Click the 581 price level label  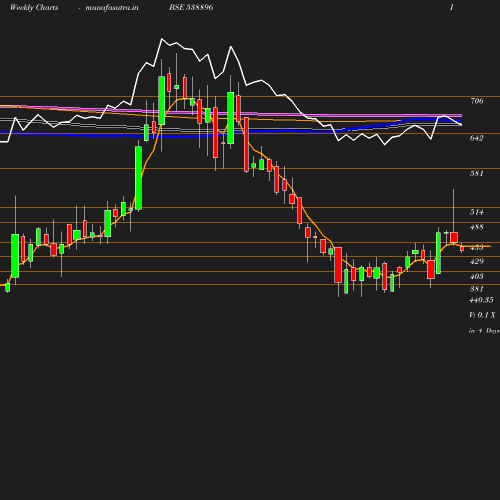(x=477, y=173)
